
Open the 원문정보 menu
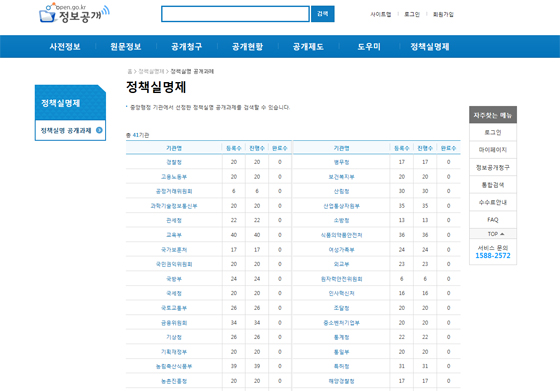tap(126, 46)
